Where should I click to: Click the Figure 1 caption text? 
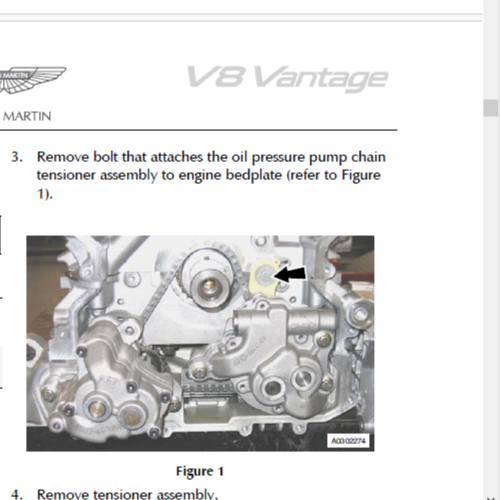pos(200,471)
